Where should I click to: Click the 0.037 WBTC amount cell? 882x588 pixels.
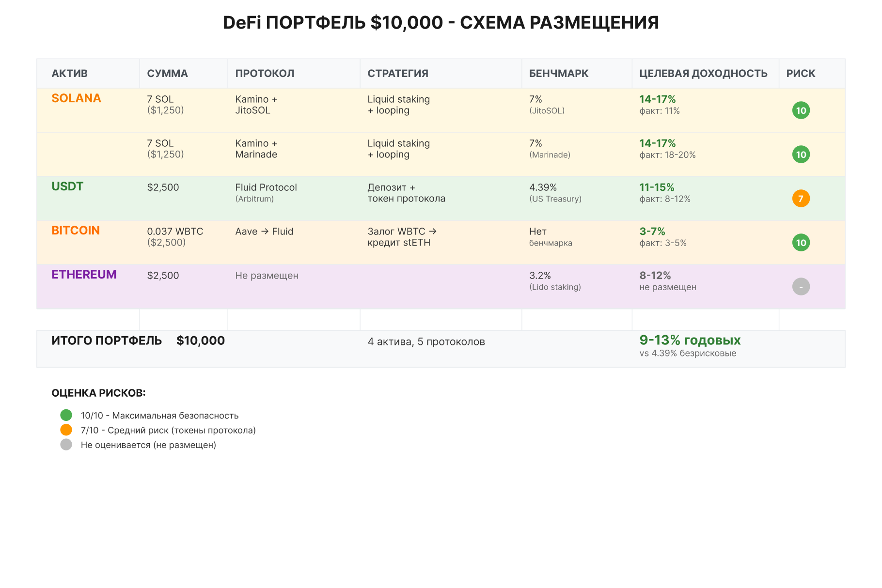pyautogui.click(x=175, y=237)
